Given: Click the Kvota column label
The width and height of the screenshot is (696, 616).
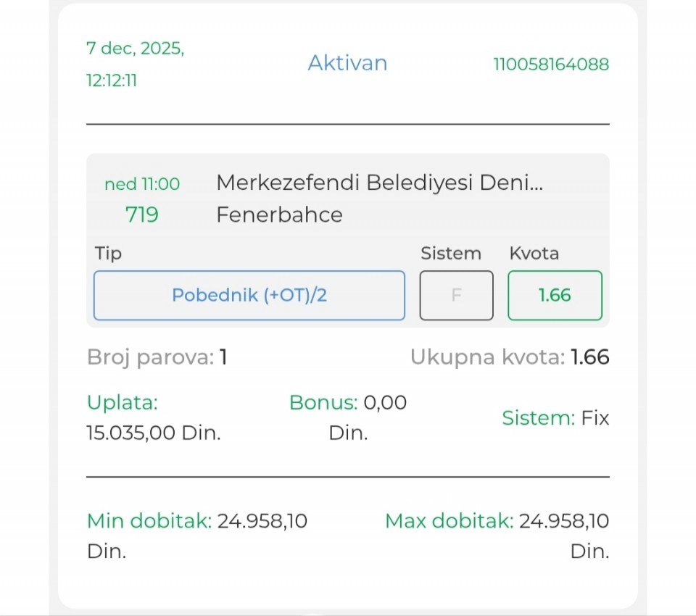Looking at the screenshot, I should (534, 254).
